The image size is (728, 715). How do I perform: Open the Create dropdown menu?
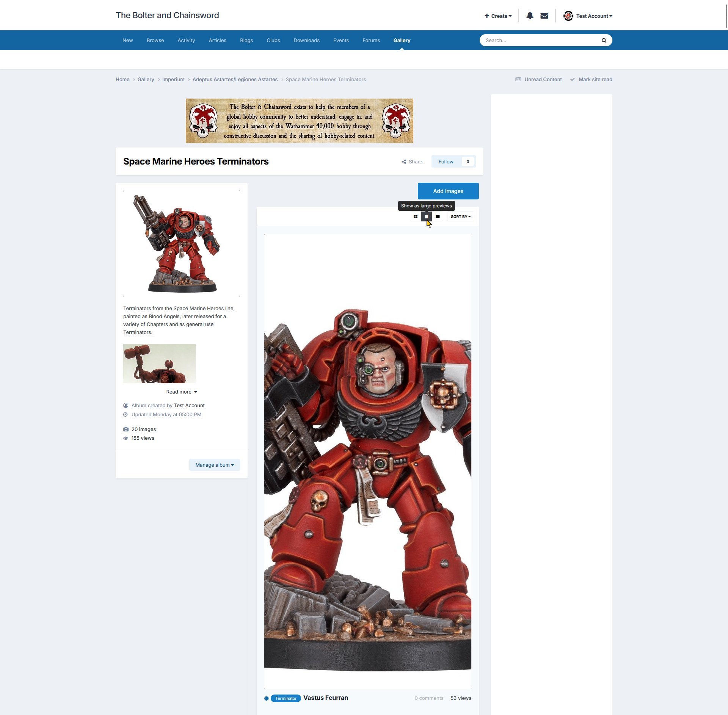coord(498,16)
